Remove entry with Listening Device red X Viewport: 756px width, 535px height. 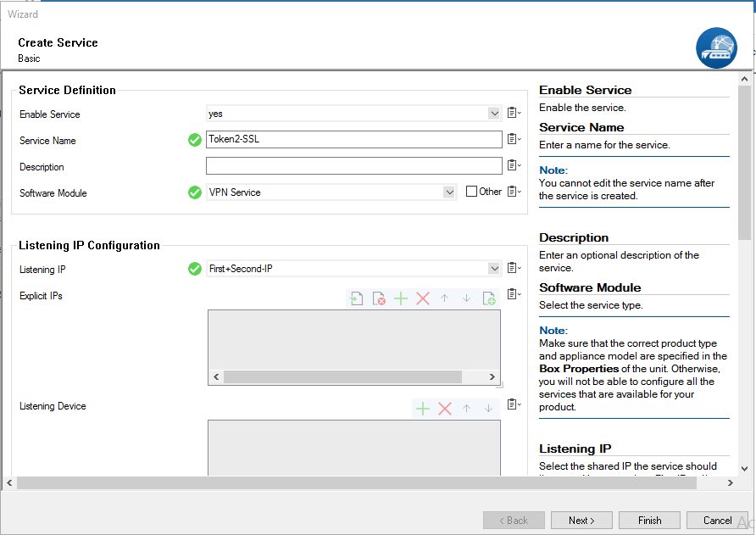coord(444,409)
